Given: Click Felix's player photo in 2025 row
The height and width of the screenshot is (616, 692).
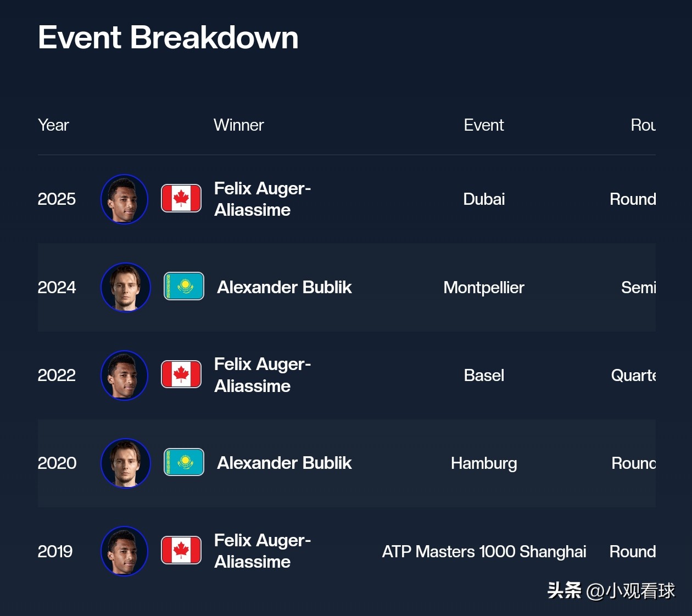Looking at the screenshot, I should coord(125,199).
